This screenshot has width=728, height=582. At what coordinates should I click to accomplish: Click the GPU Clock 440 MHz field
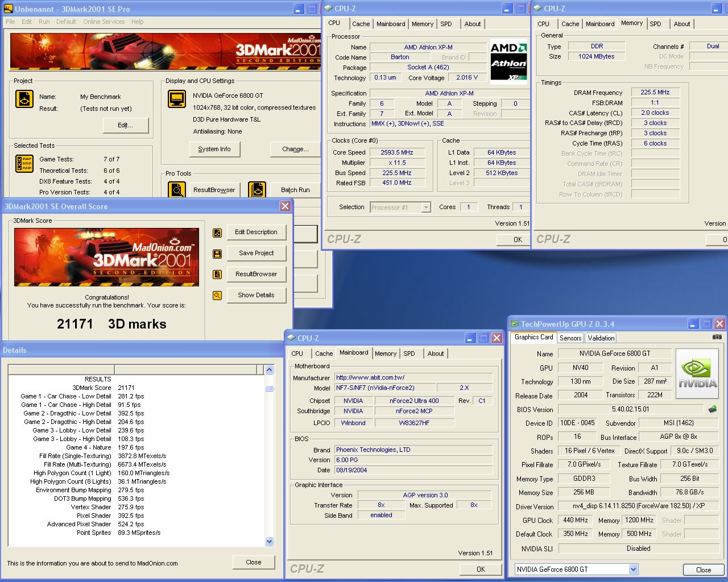click(576, 520)
